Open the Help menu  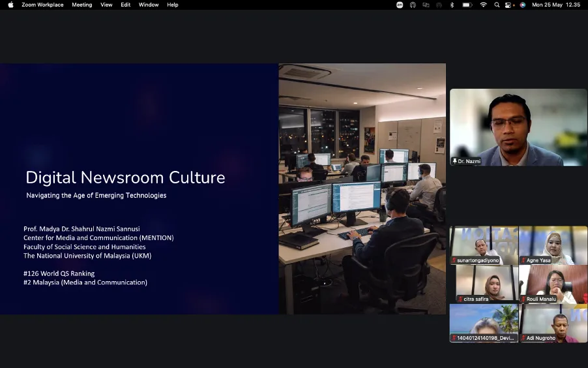pos(173,5)
